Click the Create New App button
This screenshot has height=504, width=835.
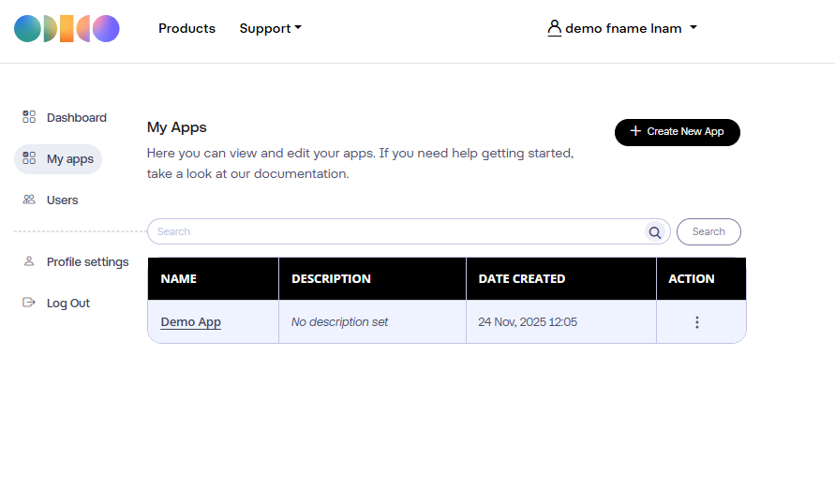pyautogui.click(x=677, y=132)
